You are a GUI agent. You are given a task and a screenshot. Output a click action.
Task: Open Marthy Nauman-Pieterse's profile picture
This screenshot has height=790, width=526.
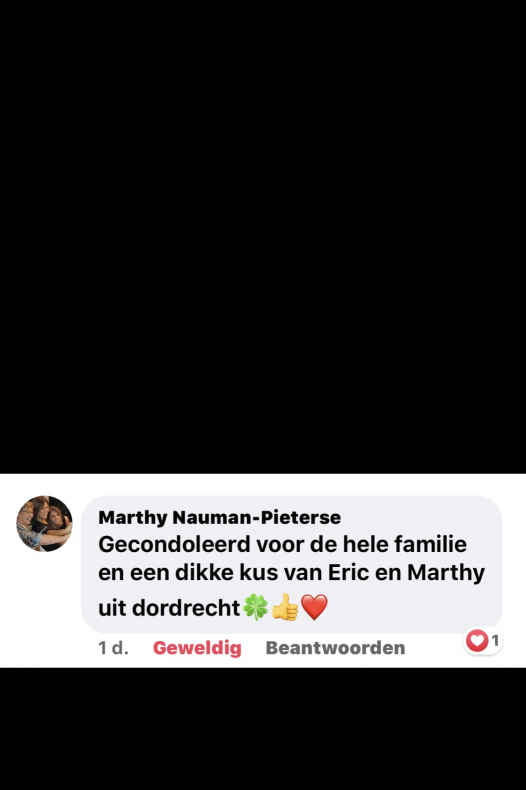tap(44, 523)
